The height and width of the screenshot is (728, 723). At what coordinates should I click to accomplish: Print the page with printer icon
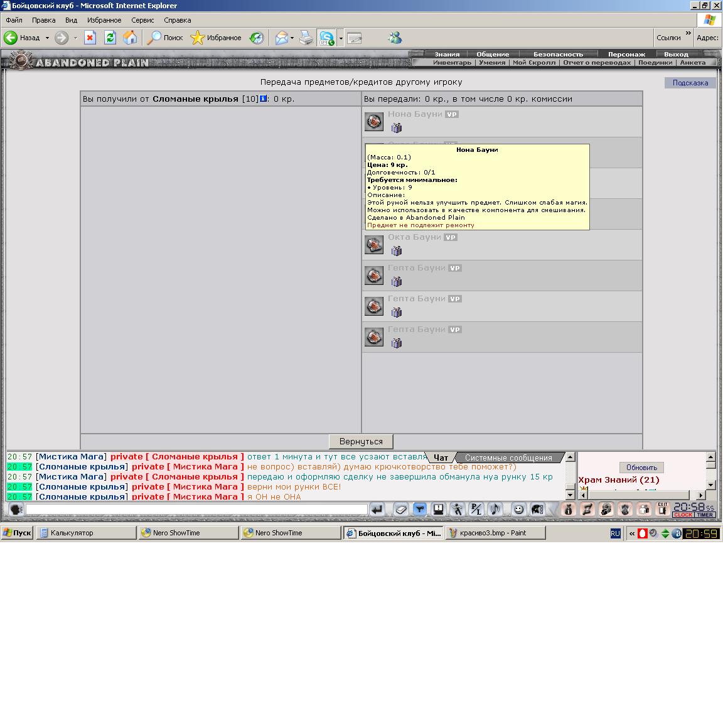click(x=306, y=38)
